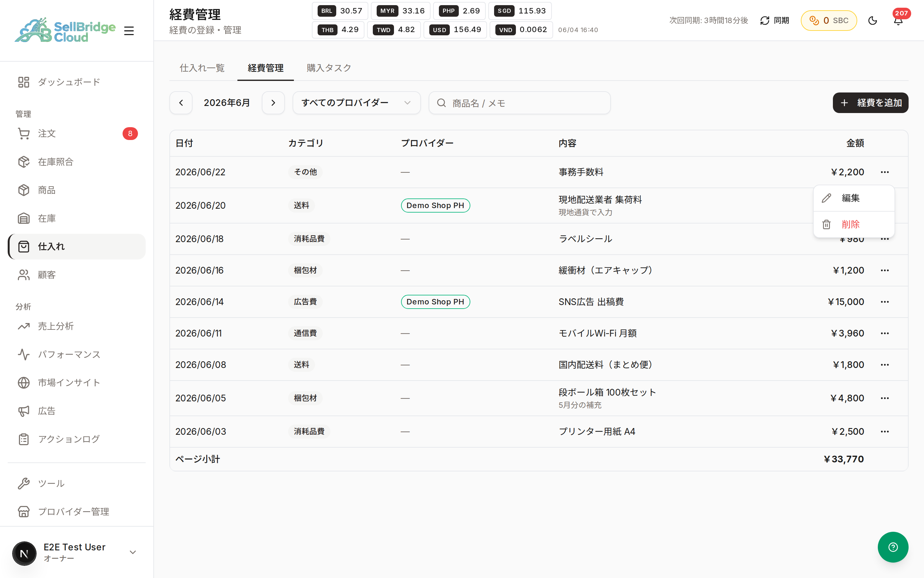
Task: Collapse the sidebar with hamburger icon
Action: pyautogui.click(x=129, y=31)
